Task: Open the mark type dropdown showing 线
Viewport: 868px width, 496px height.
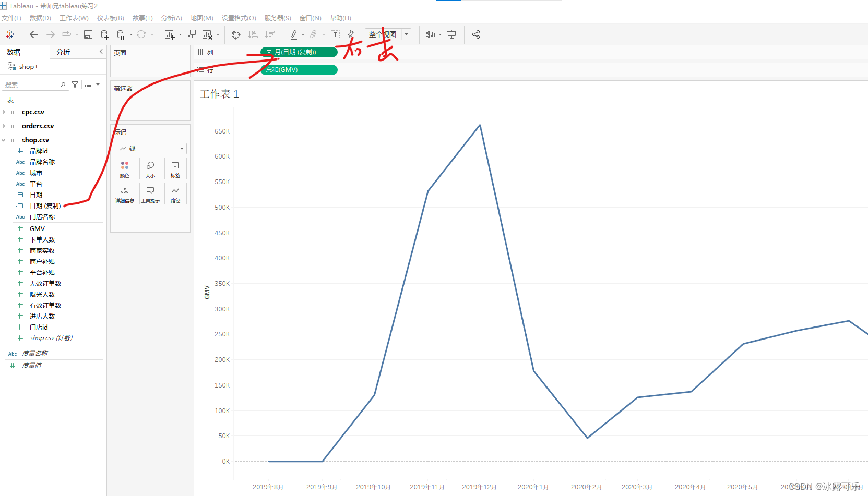Action: tap(150, 149)
